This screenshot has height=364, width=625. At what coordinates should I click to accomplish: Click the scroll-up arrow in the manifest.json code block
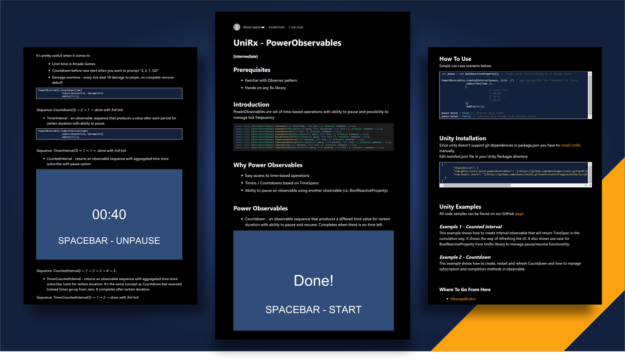[x=590, y=164]
